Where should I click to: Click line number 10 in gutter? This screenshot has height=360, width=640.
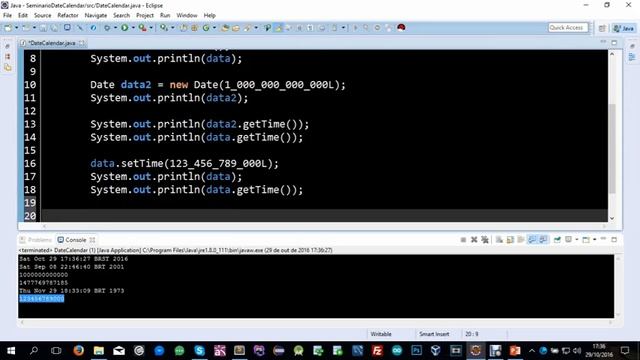tap(30, 85)
